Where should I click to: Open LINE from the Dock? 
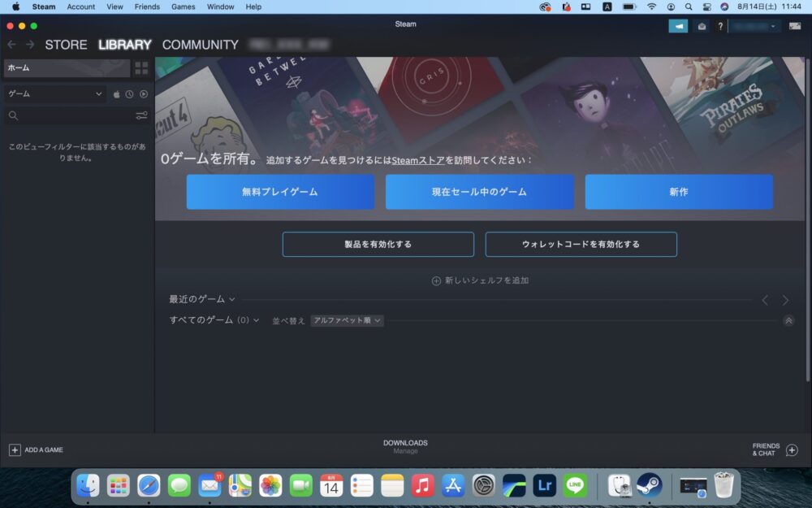[575, 486]
